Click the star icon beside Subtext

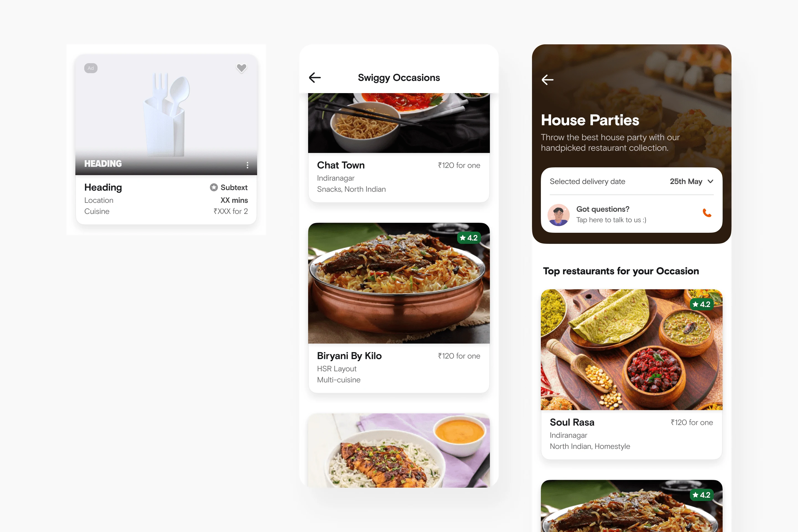[x=213, y=187]
